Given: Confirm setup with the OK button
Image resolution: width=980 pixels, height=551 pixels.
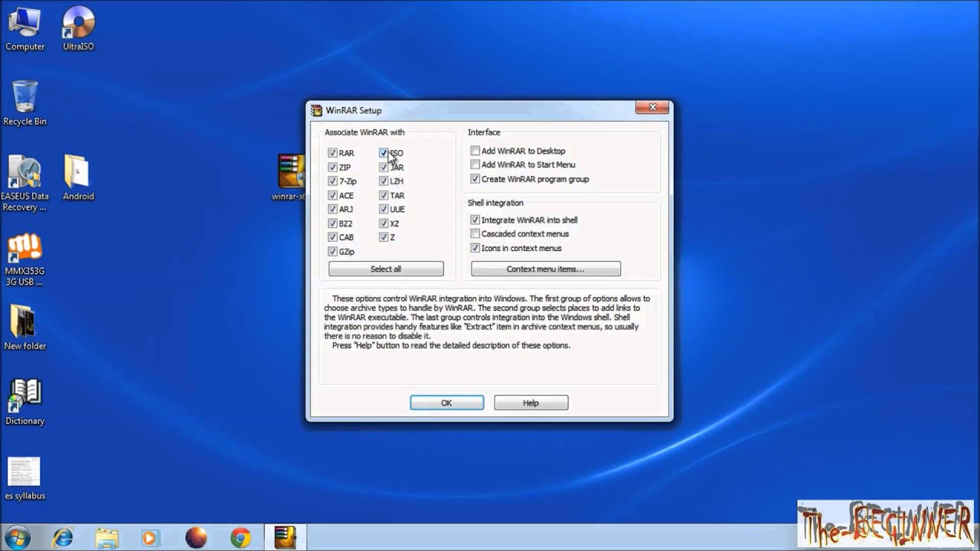Looking at the screenshot, I should (447, 403).
